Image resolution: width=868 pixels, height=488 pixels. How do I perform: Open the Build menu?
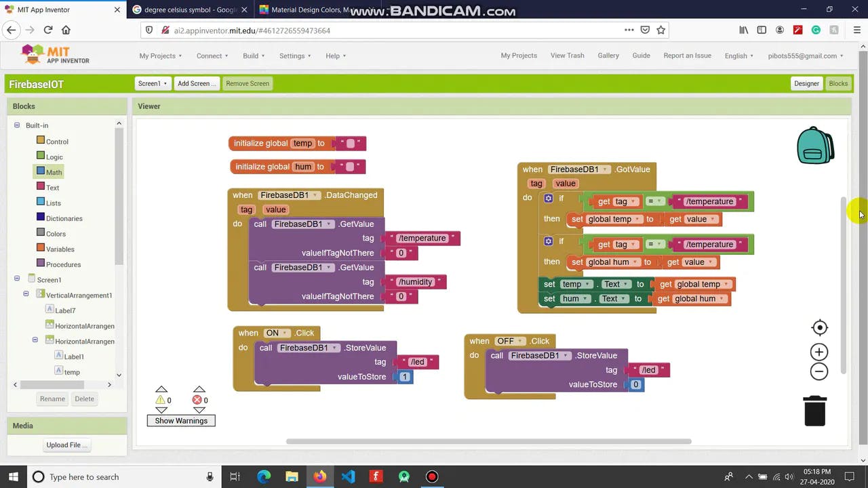pyautogui.click(x=253, y=56)
